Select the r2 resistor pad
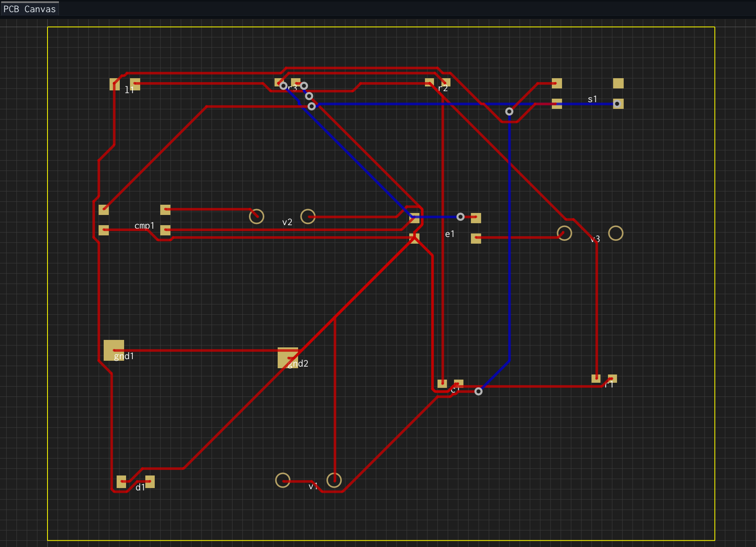756x547 pixels. (x=430, y=82)
